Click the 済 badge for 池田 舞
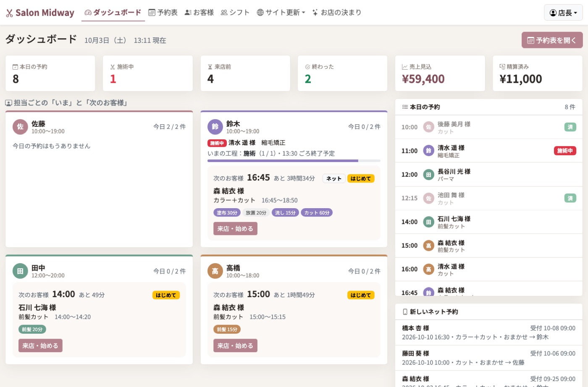588x387 pixels. (x=570, y=198)
